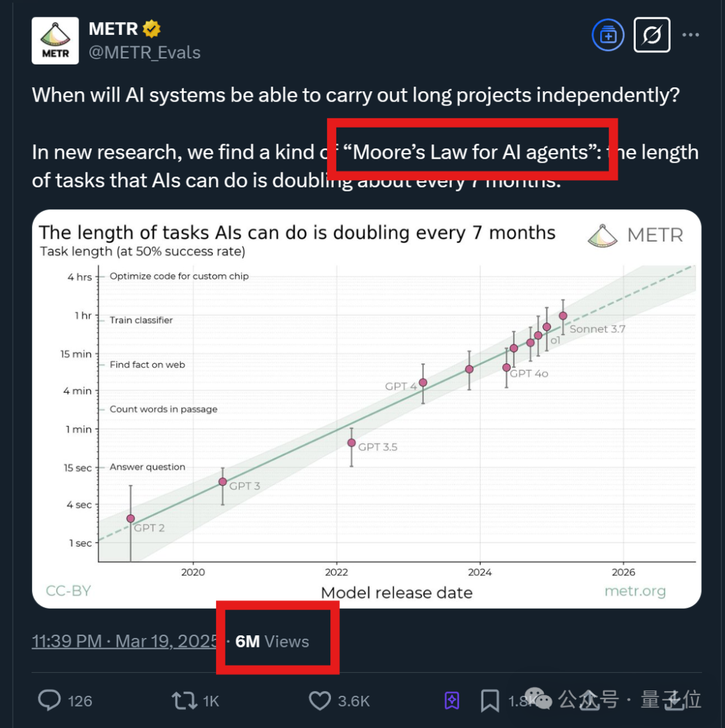Click the gold verified badge next to METR

(151, 29)
